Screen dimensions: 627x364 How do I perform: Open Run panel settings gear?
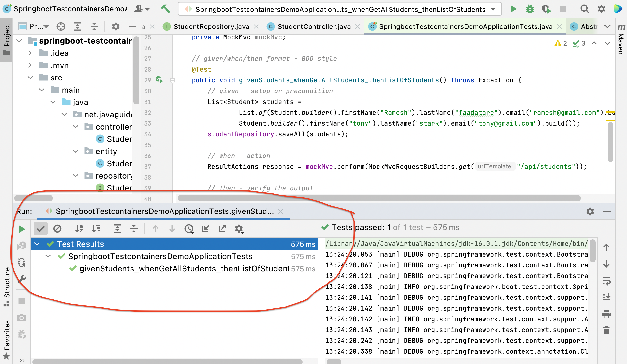[590, 211]
